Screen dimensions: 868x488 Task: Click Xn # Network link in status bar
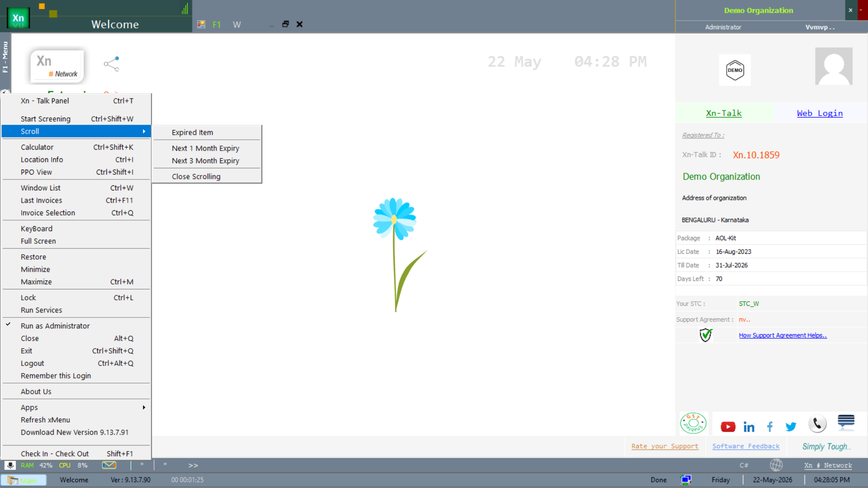828,465
